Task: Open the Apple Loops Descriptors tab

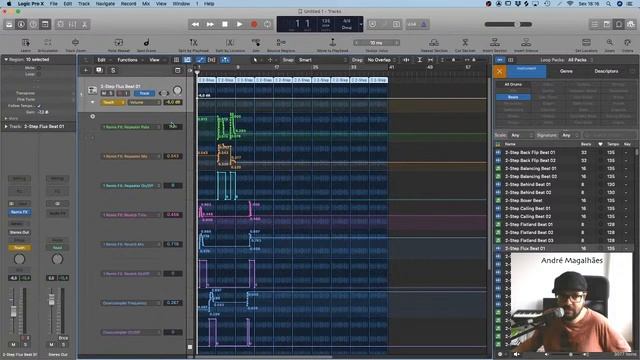Action: click(606, 71)
